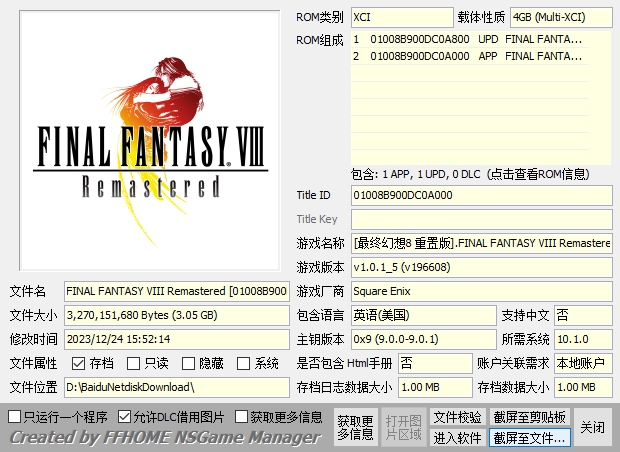The width and height of the screenshot is (620, 452).
Task: Click 进入软件 button
Action: pos(457,438)
